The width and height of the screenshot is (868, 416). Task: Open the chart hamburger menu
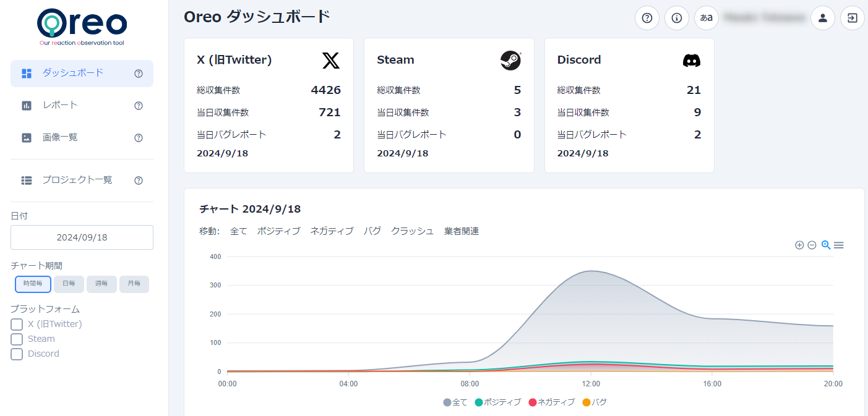[x=839, y=245]
